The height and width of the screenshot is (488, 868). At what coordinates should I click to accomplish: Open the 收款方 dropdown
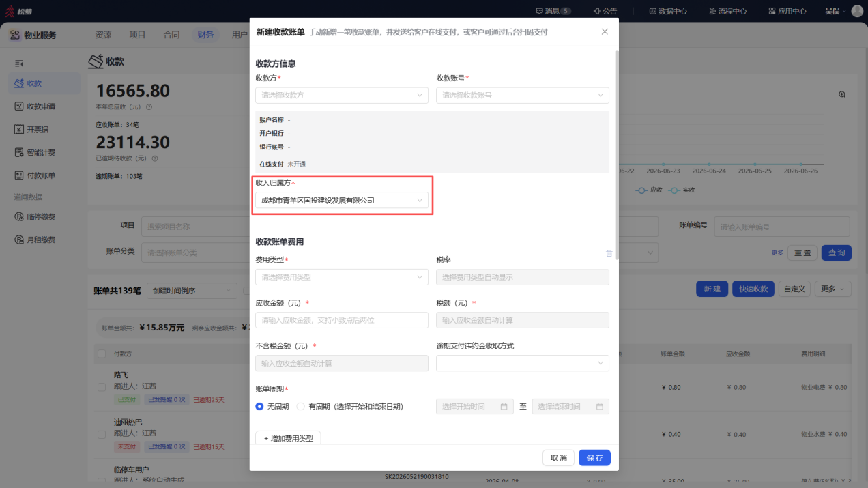pyautogui.click(x=342, y=96)
